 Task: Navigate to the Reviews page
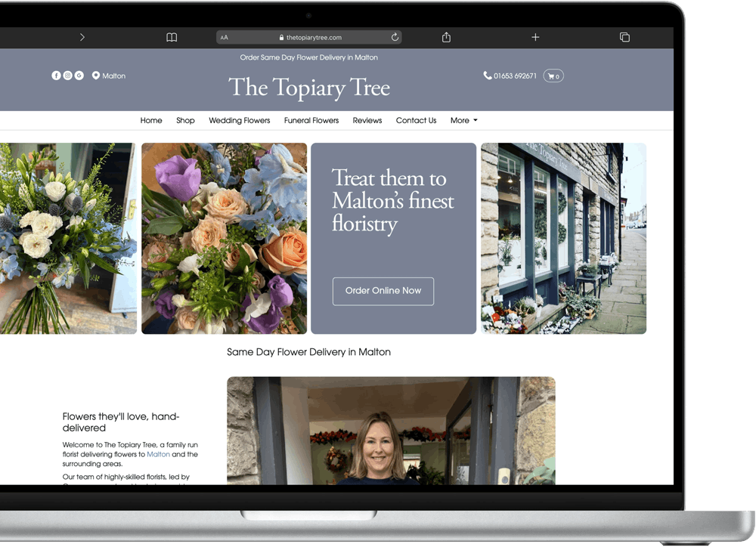tap(367, 121)
